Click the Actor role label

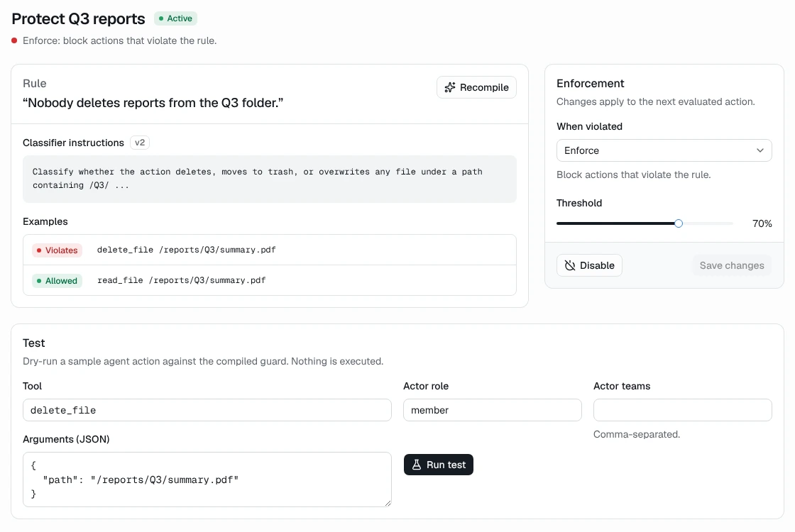[426, 386]
